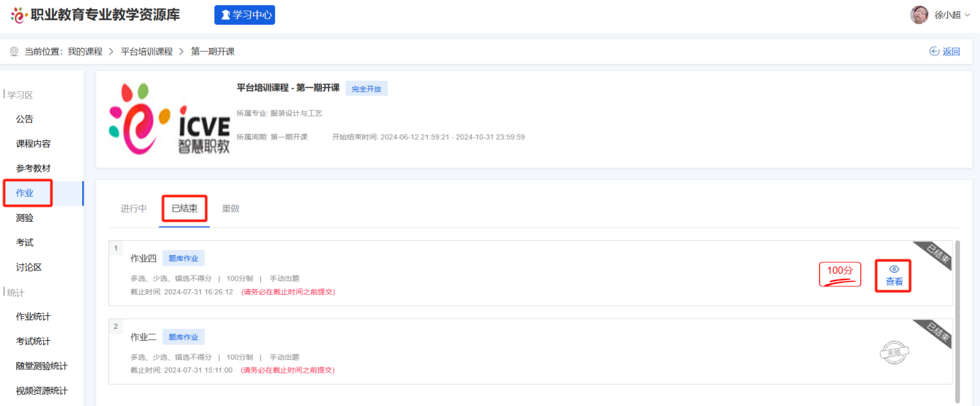Switch to the 进行中 tab
The image size is (980, 406).
[x=134, y=209]
